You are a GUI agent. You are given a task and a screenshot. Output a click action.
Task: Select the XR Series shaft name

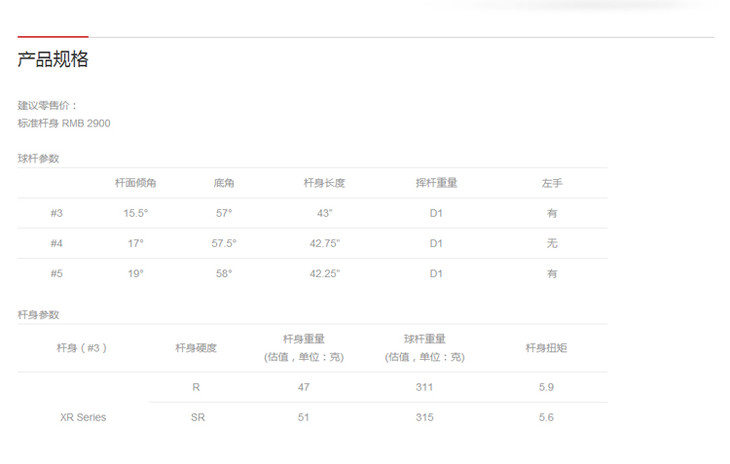point(82,417)
